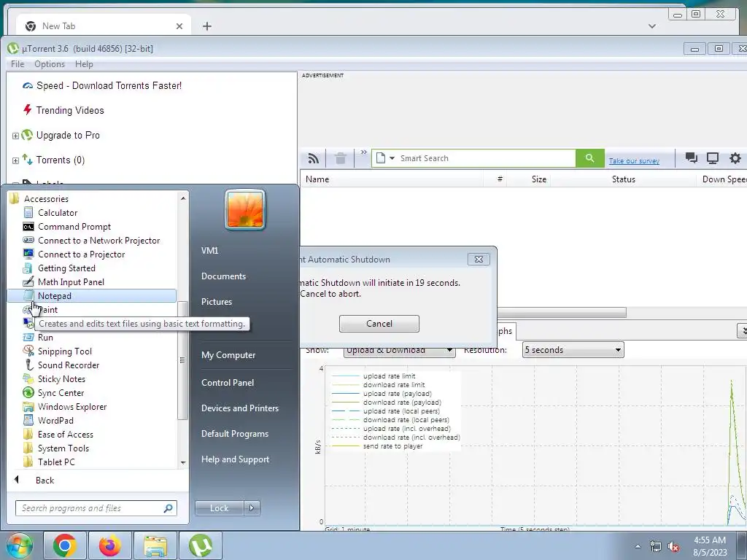This screenshot has width=747, height=560.
Task: Open Command Prompt from Accessories
Action: point(74,227)
